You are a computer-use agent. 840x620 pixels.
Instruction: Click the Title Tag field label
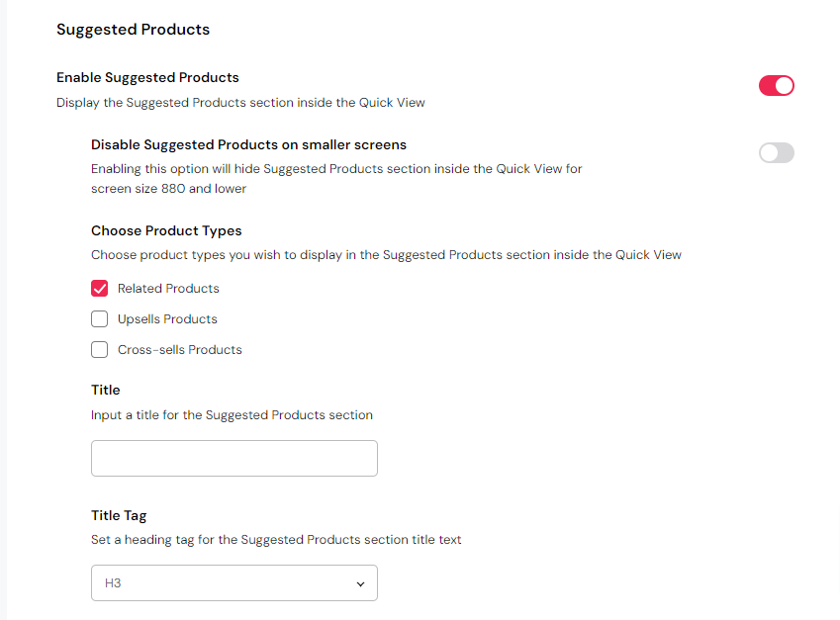click(119, 515)
